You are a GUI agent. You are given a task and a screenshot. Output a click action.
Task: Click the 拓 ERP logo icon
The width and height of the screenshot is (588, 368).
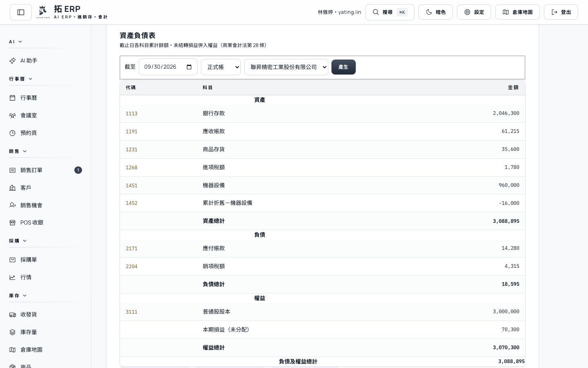(43, 12)
